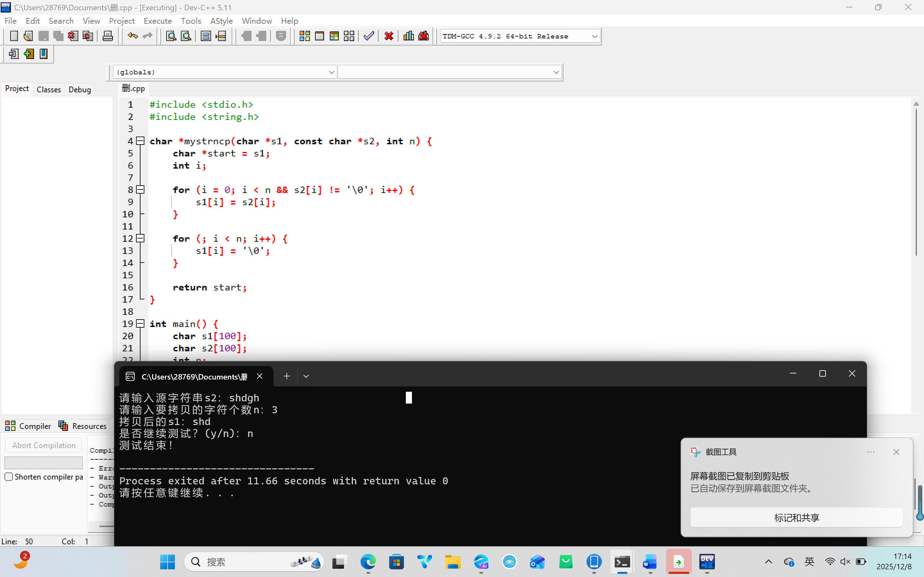This screenshot has width=924, height=577.
Task: Click the bar chart profile analysis icon
Action: click(x=408, y=36)
